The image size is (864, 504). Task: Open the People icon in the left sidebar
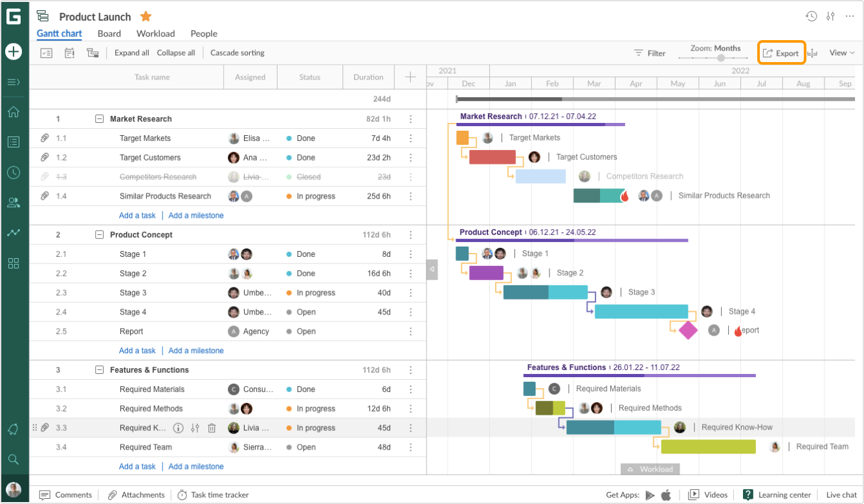14,203
